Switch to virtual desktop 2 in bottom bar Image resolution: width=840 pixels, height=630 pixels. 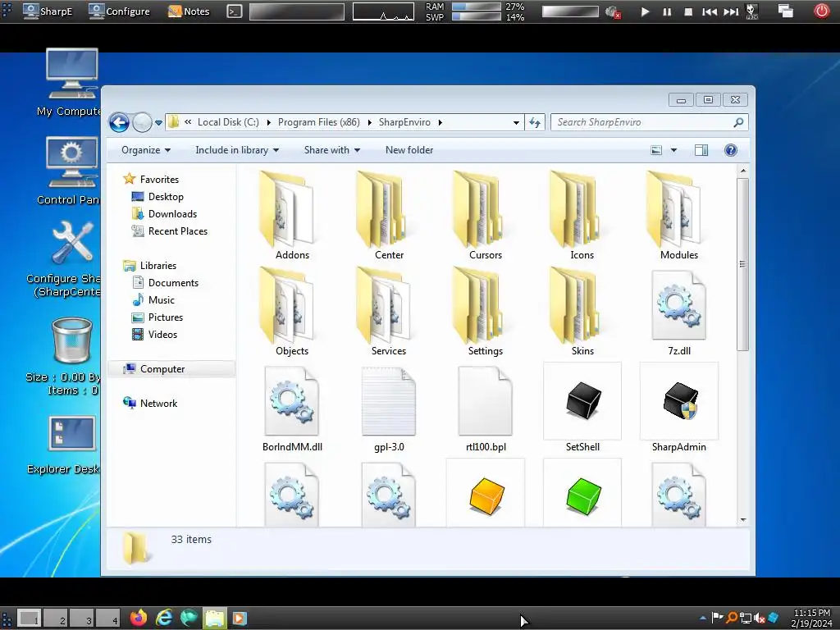[57, 619]
